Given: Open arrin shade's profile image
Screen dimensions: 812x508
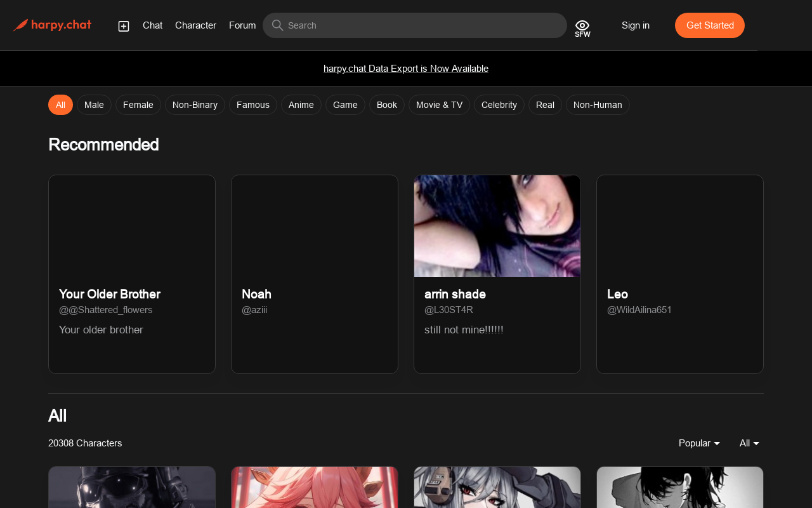Looking at the screenshot, I should pos(497,226).
